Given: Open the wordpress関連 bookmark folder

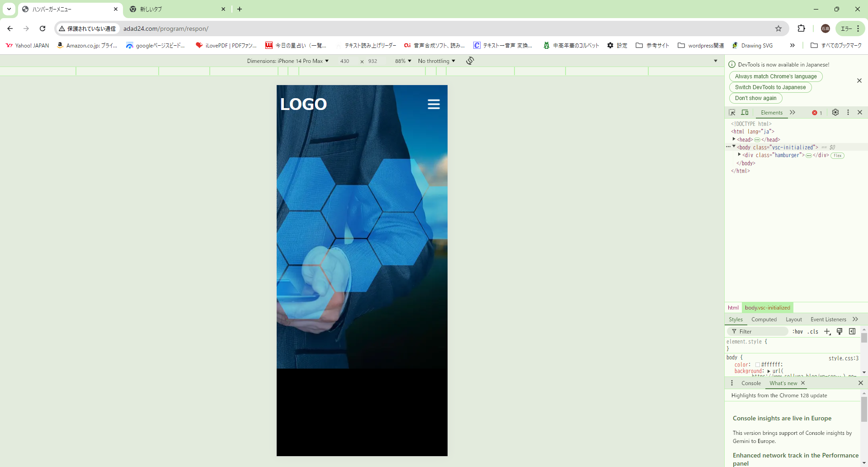Looking at the screenshot, I should (x=701, y=45).
